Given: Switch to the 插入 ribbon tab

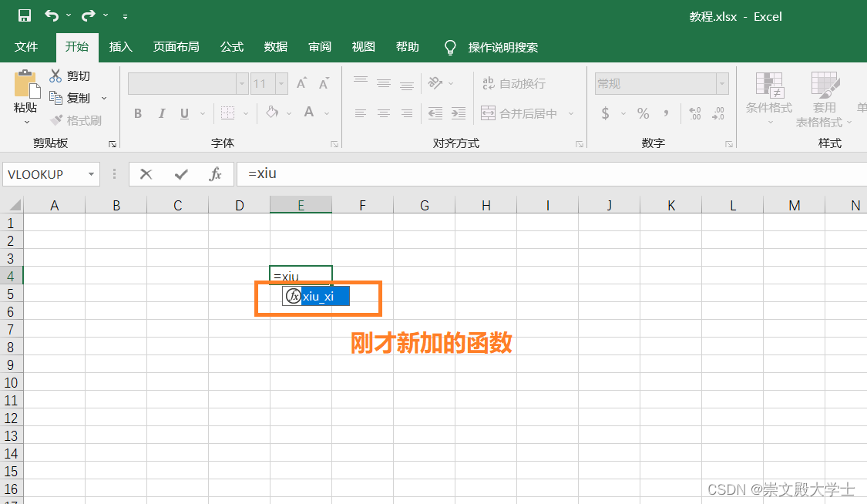Looking at the screenshot, I should pos(120,47).
